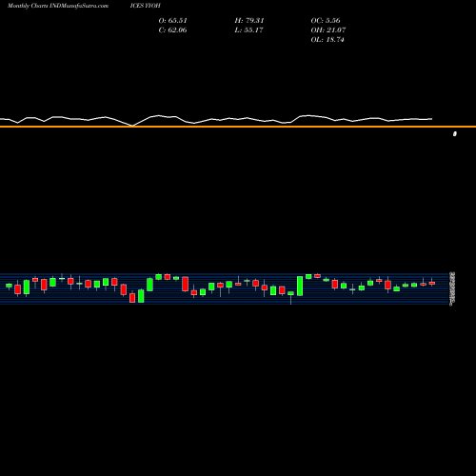Click the OC: 5.56 readout
This screenshot has width=476, height=476.
click(326, 20)
